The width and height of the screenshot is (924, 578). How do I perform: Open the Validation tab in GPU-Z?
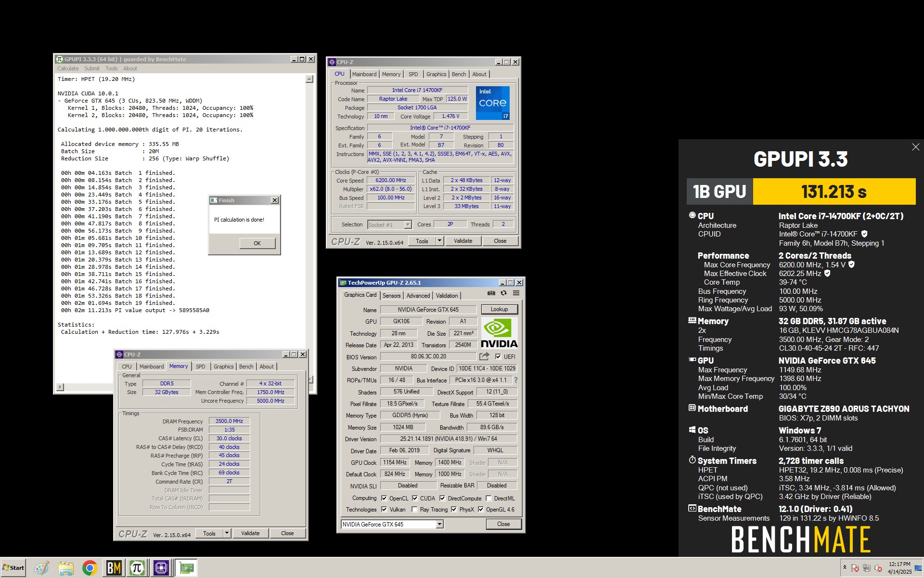447,296
